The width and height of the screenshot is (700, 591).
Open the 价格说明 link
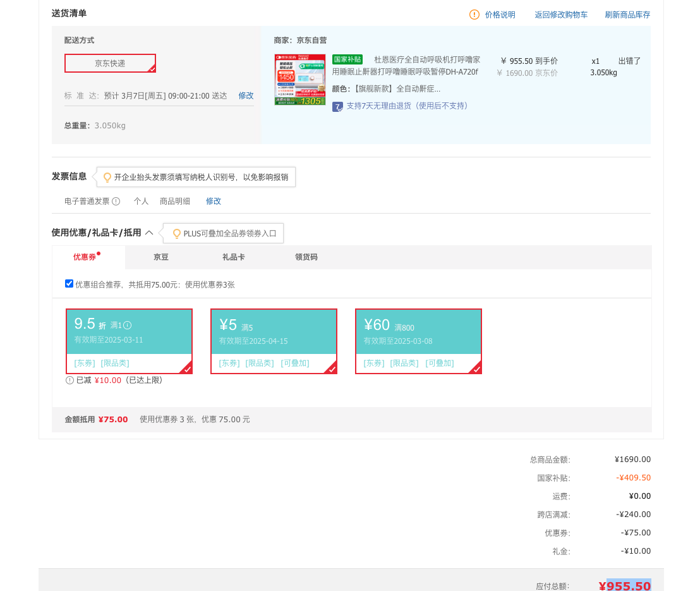[500, 15]
